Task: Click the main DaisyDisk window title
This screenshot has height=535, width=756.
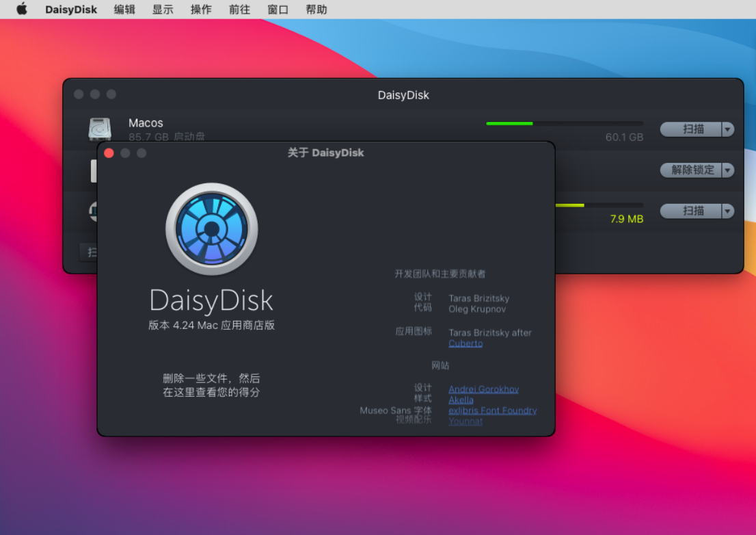Action: (x=403, y=95)
